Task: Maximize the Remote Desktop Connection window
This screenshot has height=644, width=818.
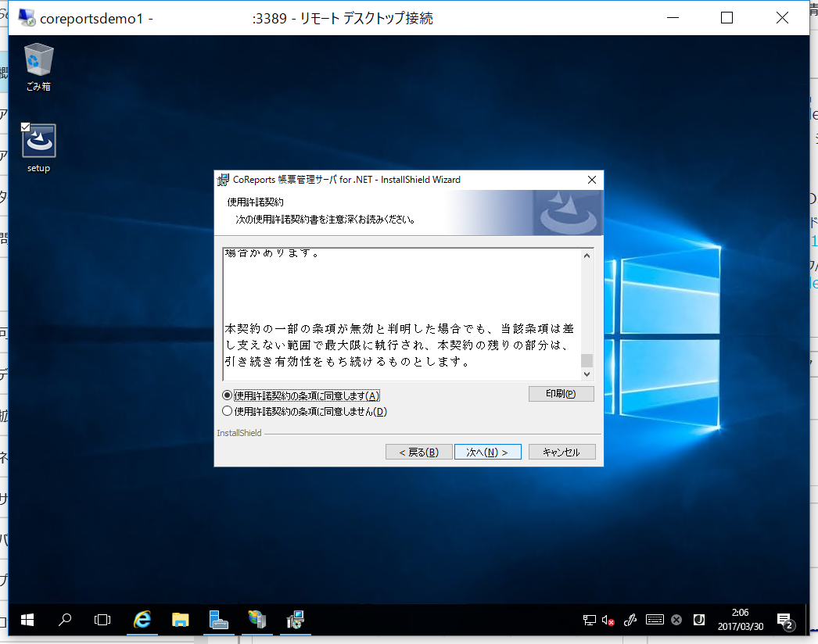Action: point(727,18)
